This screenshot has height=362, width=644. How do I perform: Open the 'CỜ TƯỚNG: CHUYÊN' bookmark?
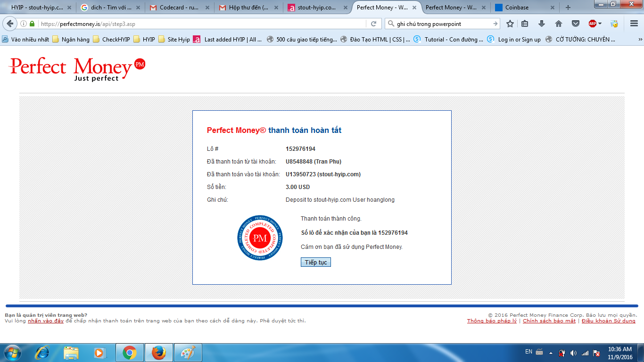tap(580, 40)
